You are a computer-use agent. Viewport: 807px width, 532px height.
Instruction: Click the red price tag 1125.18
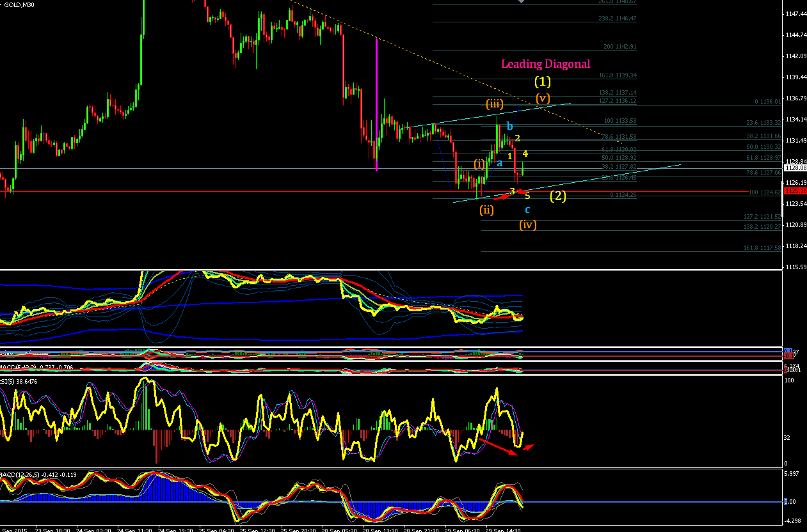click(794, 191)
